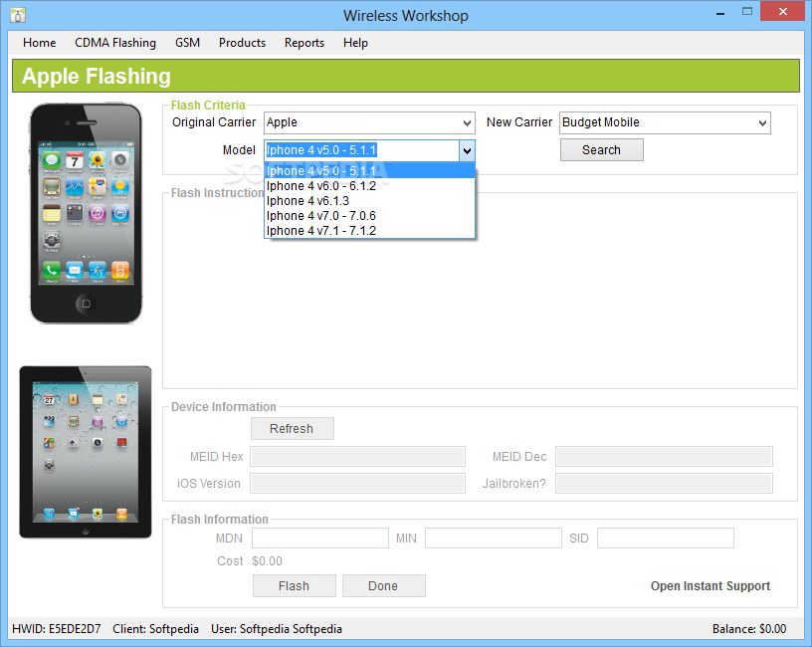The width and height of the screenshot is (812, 647).
Task: Click the Jailbroken? field
Action: click(x=664, y=484)
